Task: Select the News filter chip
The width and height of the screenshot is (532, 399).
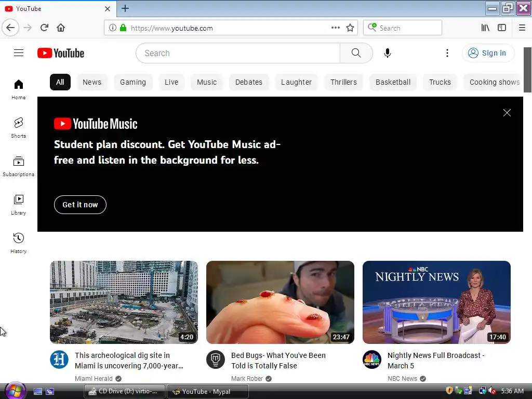Action: click(x=92, y=82)
